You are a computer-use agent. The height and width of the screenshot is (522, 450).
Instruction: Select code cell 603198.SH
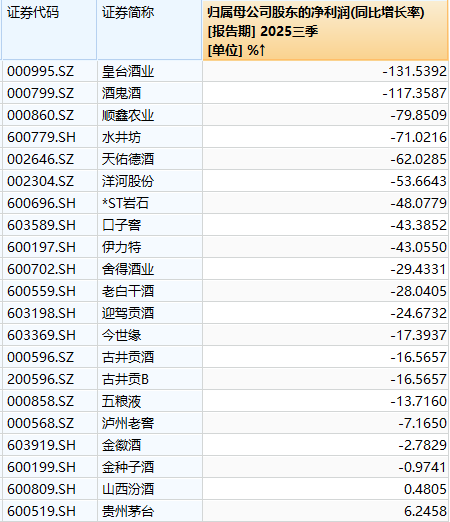tap(49, 313)
